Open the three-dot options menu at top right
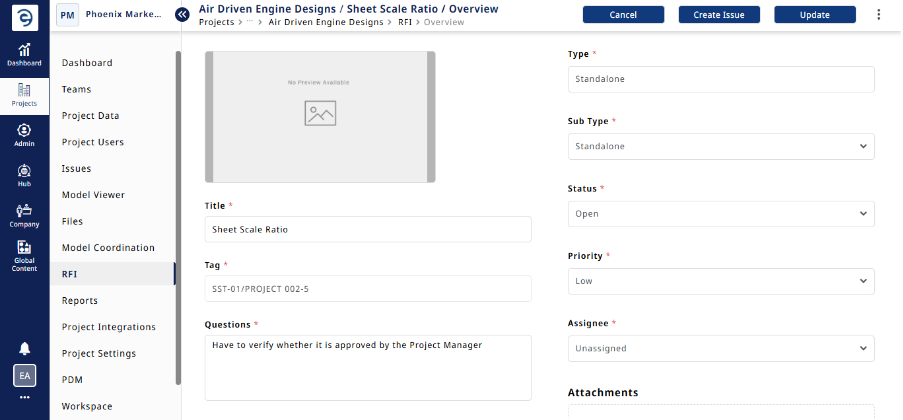Screen dimensions: 903x420 (879, 15)
